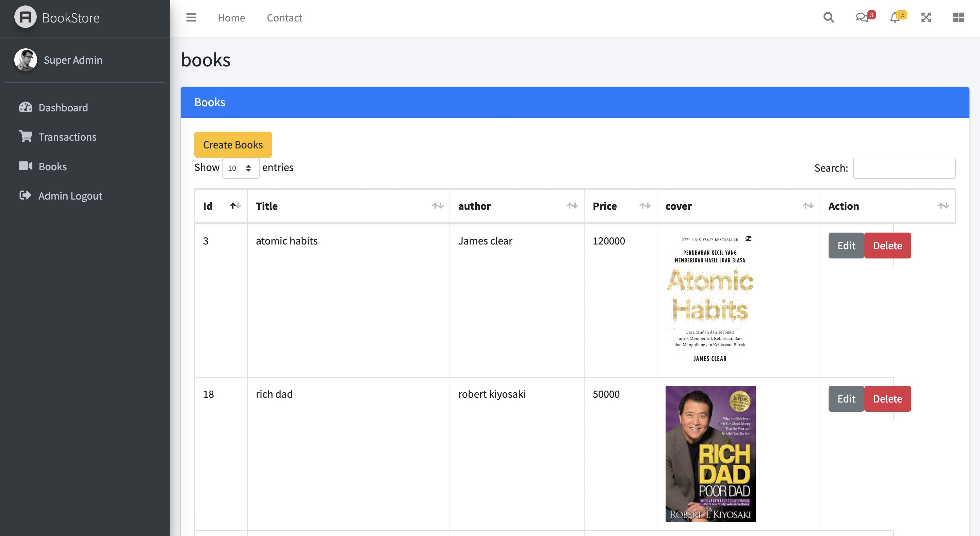
Task: Go to Dashboard in the sidebar
Action: pos(63,108)
